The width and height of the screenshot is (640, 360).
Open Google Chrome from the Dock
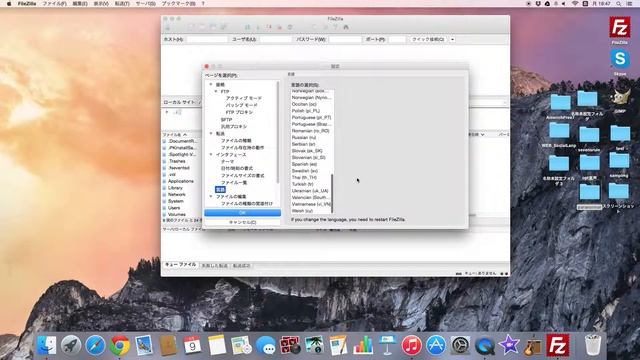tap(120, 345)
